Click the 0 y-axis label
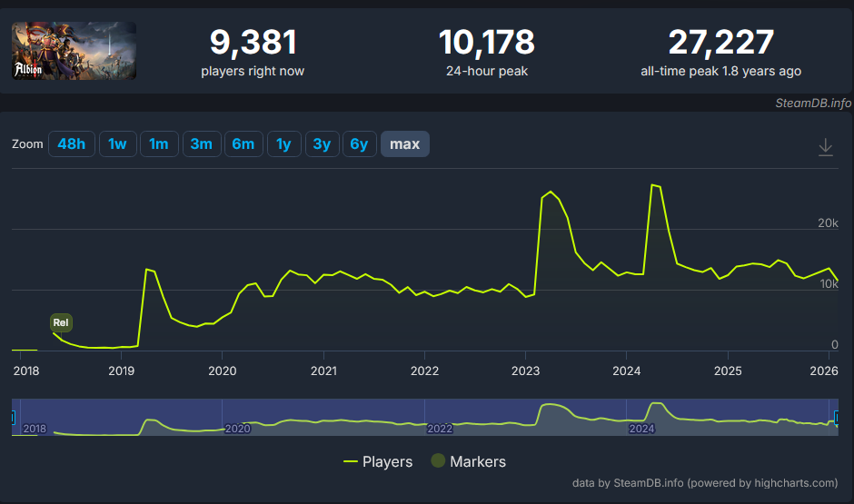Image resolution: width=854 pixels, height=504 pixels. point(834,344)
